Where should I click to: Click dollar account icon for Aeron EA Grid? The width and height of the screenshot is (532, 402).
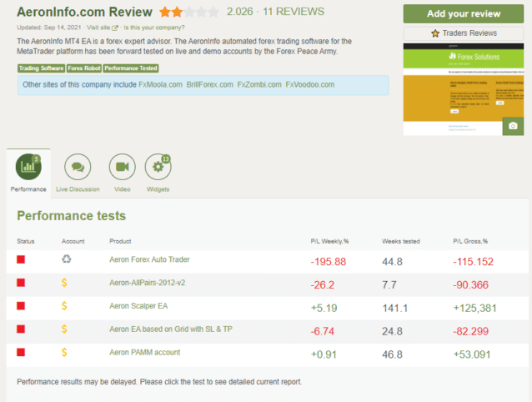(x=64, y=329)
